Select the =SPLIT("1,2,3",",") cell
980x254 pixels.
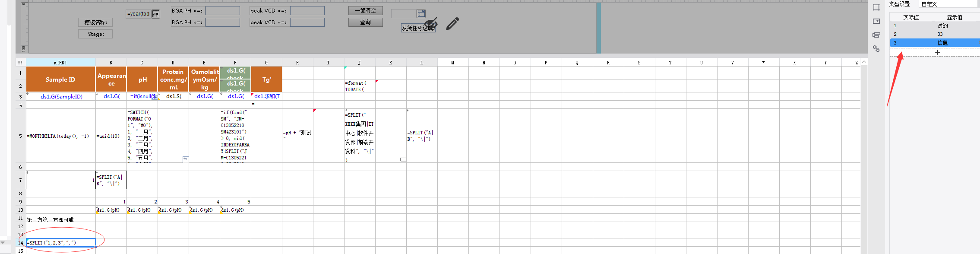click(60, 243)
